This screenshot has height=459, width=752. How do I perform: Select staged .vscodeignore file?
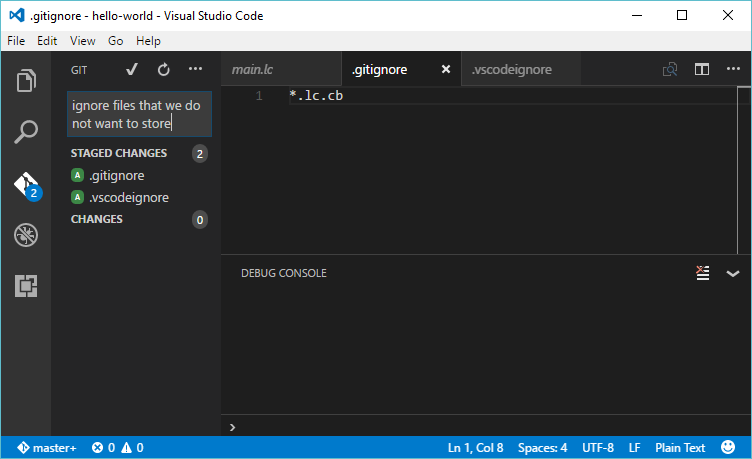pyautogui.click(x=128, y=197)
